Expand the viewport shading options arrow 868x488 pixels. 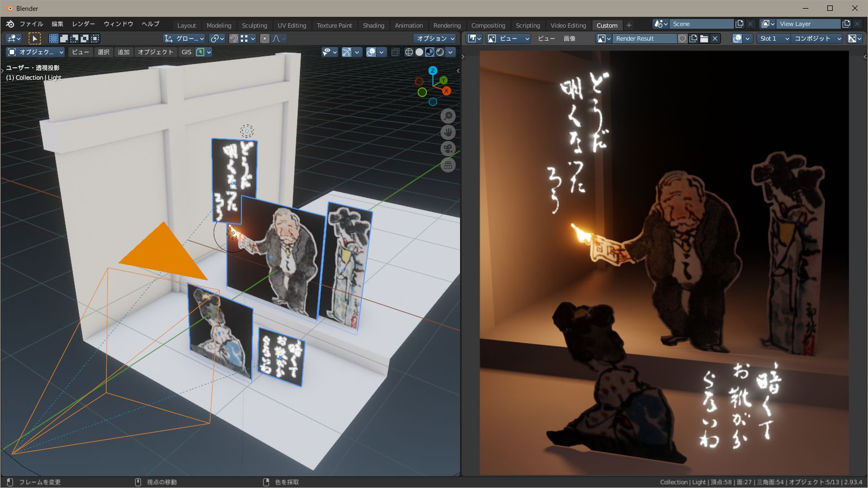tap(450, 52)
